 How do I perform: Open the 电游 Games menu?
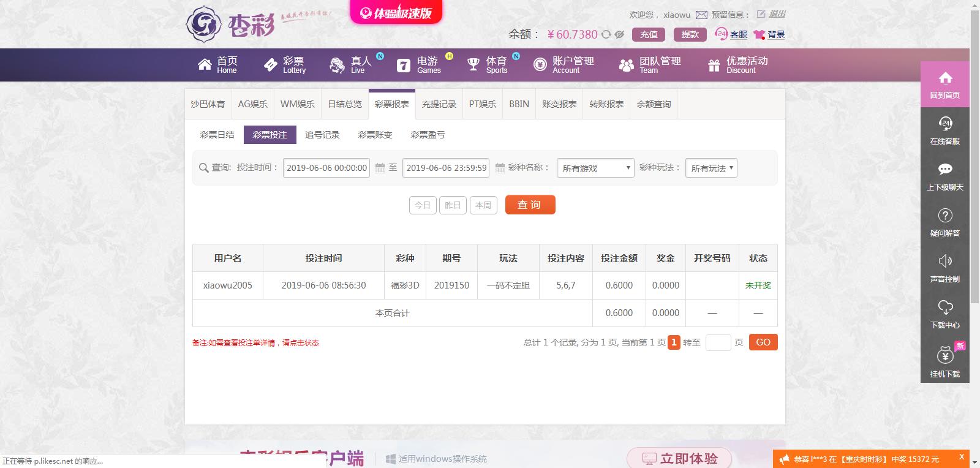pyautogui.click(x=419, y=64)
